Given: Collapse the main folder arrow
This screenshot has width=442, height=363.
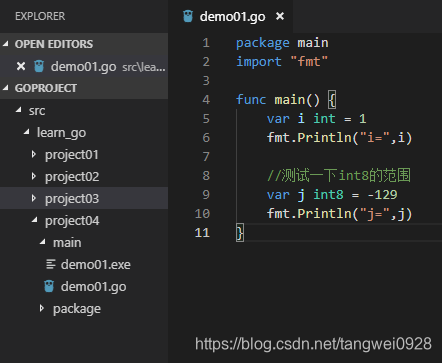Looking at the screenshot, I should point(43,242).
